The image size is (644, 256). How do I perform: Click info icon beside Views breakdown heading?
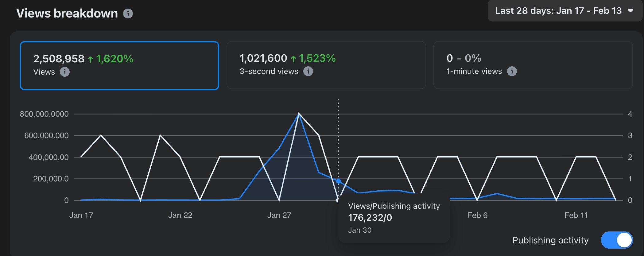pyautogui.click(x=128, y=14)
